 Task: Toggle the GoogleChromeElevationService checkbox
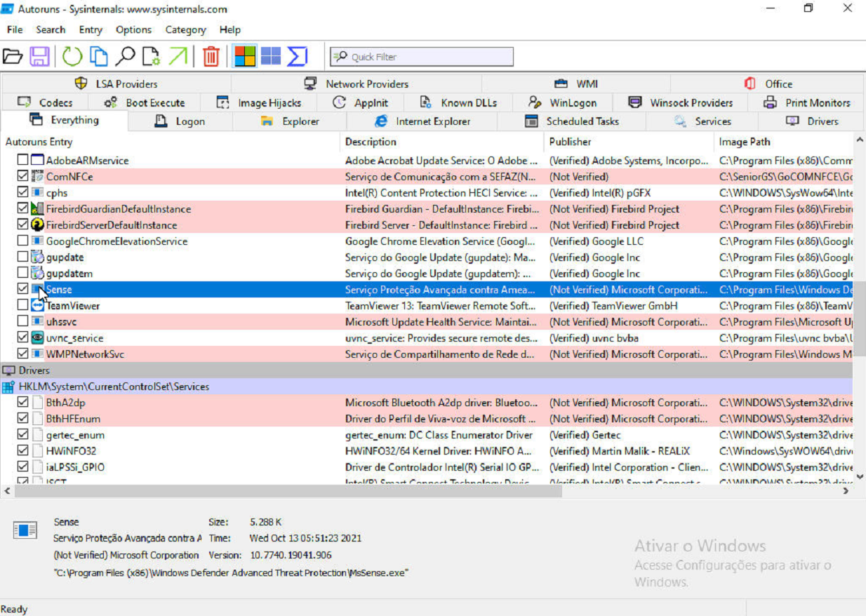(x=22, y=241)
